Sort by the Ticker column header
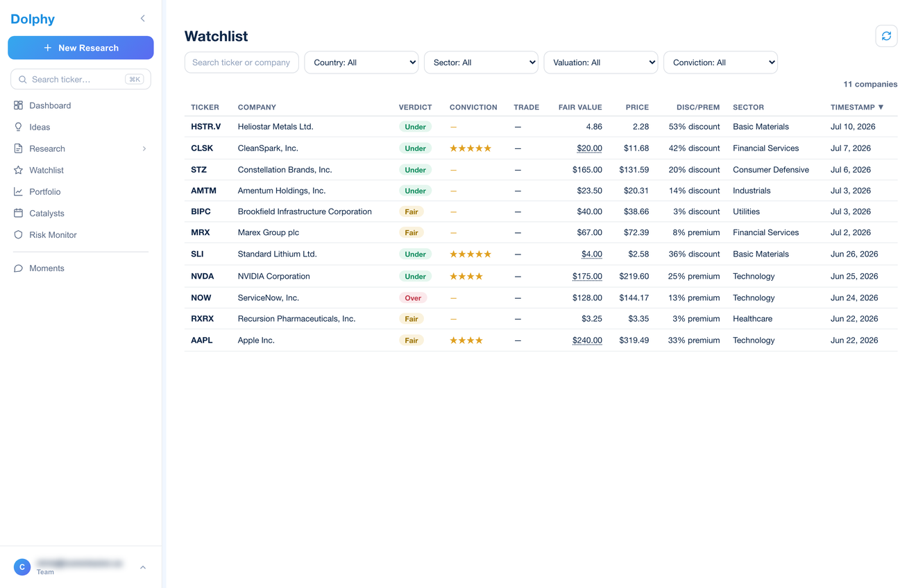Image resolution: width=916 pixels, height=588 pixels. tap(205, 107)
